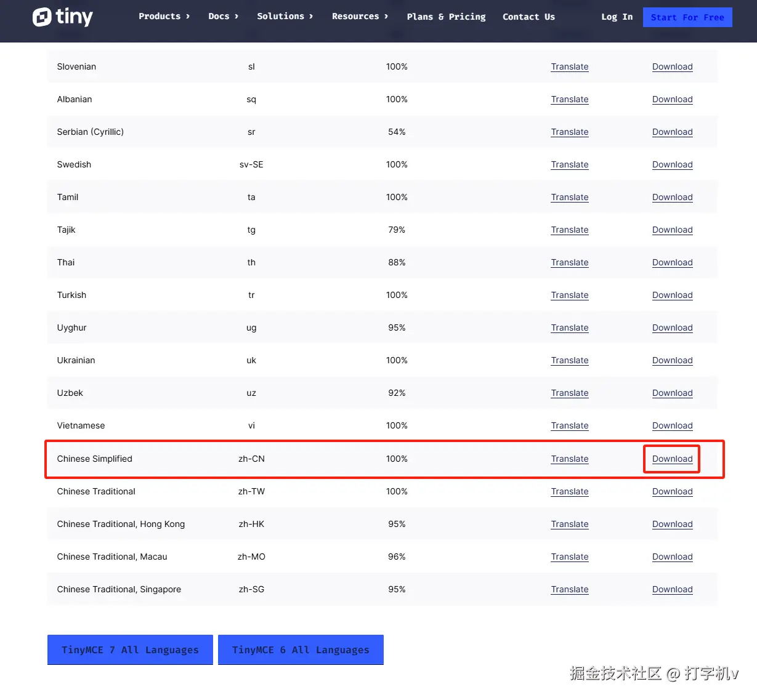Image resolution: width=757 pixels, height=700 pixels.
Task: Expand the Resources menu
Action: [360, 17]
